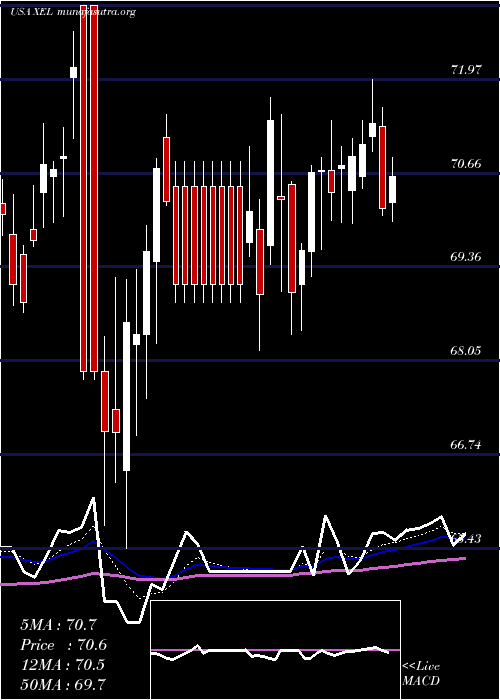Click the MACD inset chart panel
Viewport: 500px width, 700px height.
[275, 650]
